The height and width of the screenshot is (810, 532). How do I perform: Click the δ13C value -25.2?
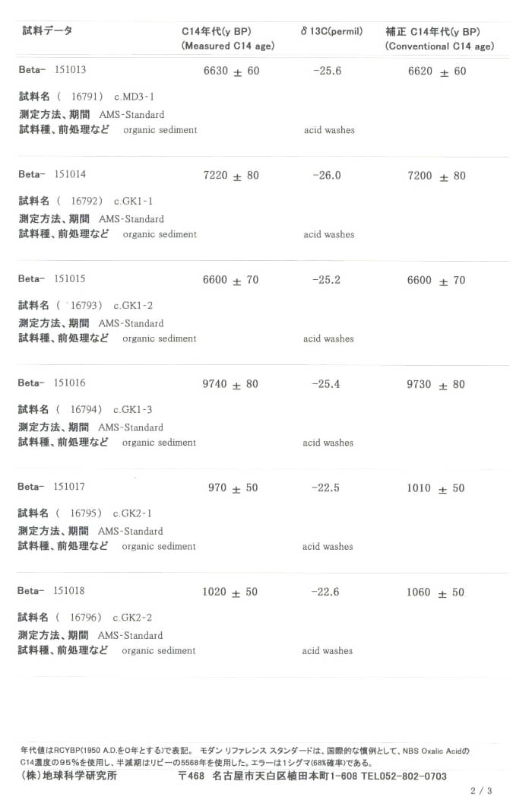pyautogui.click(x=327, y=279)
